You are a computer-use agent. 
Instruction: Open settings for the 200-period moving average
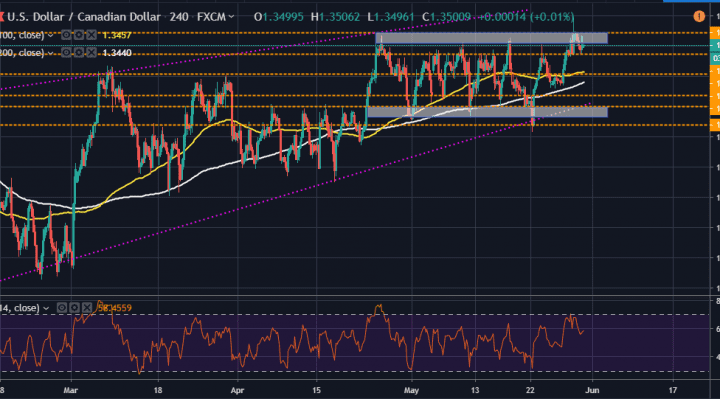coord(79,53)
